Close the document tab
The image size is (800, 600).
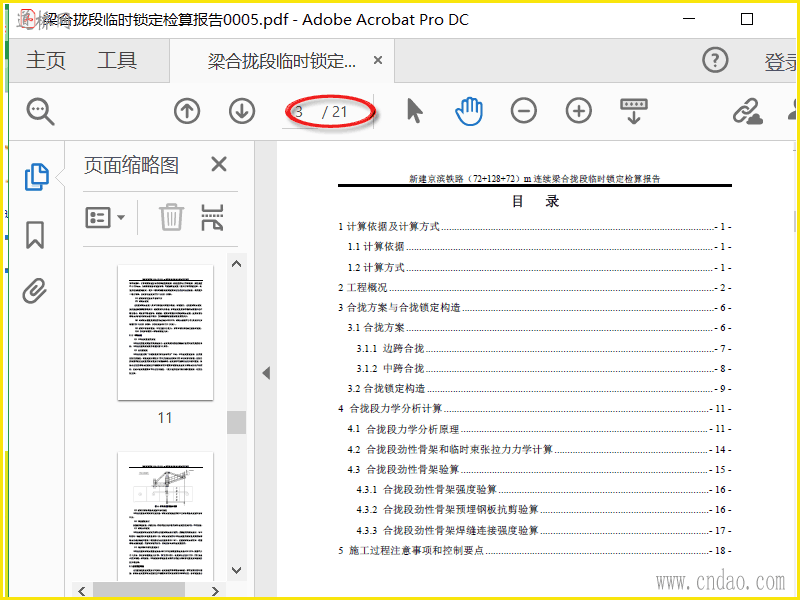(378, 60)
